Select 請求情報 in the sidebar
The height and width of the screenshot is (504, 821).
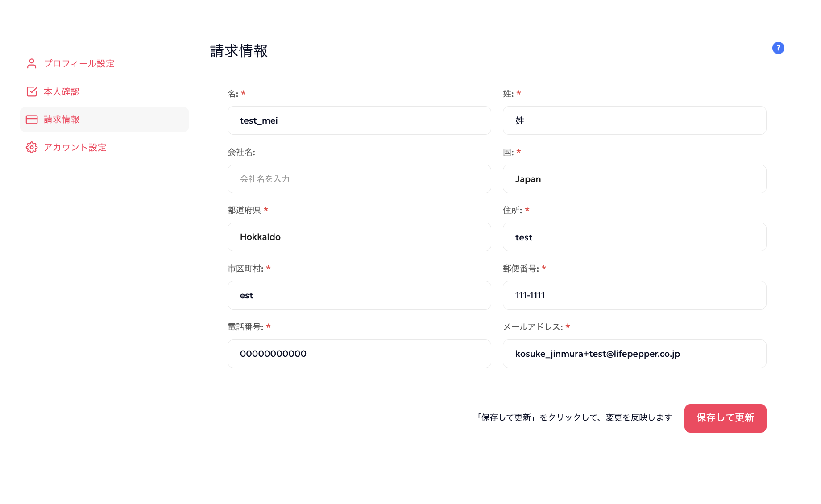(62, 120)
